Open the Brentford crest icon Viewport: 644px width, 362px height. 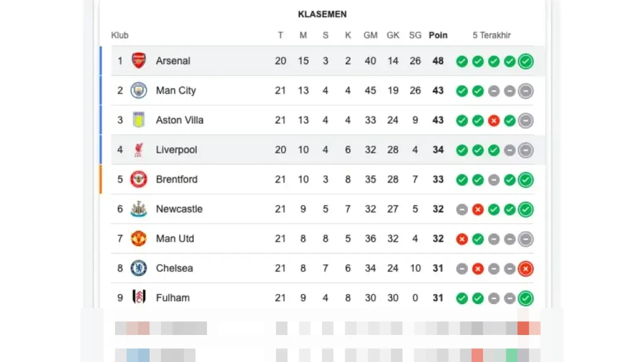coord(138,179)
